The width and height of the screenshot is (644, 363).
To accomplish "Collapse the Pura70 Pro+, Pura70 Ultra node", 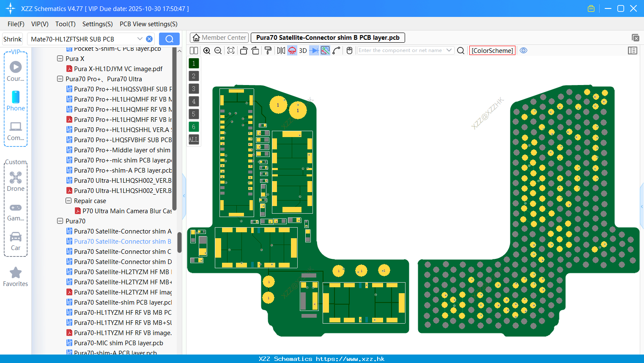I will tap(60, 79).
